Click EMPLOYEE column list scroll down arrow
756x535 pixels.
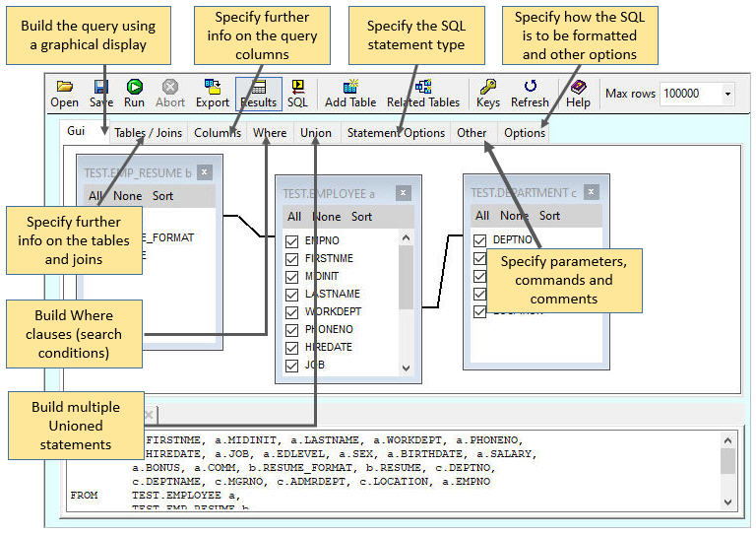click(x=406, y=368)
